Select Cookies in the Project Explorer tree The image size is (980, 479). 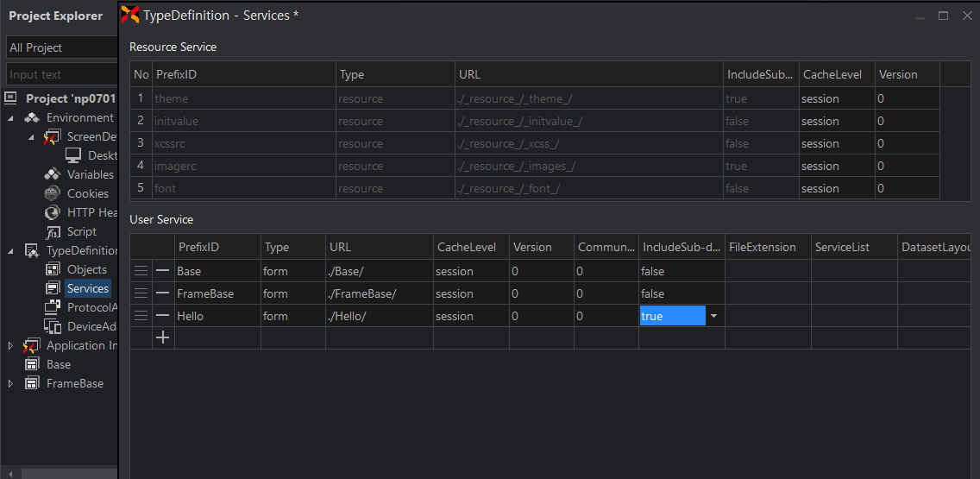(x=88, y=194)
